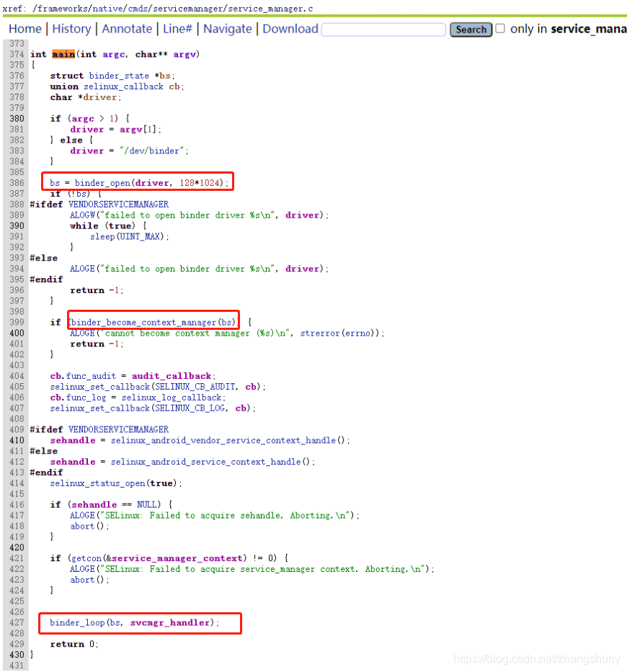Open abort call on line 418
The image size is (627, 672).
82,526
